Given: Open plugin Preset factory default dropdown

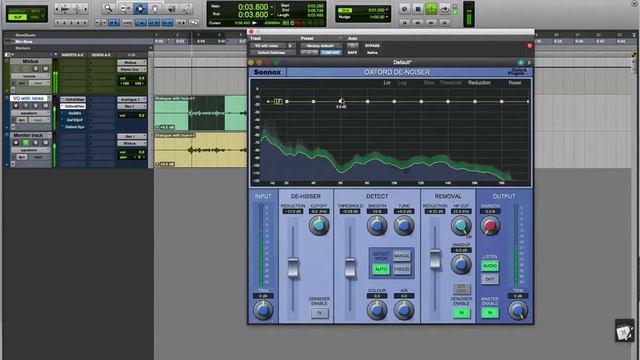Looking at the screenshot, I should [320, 46].
